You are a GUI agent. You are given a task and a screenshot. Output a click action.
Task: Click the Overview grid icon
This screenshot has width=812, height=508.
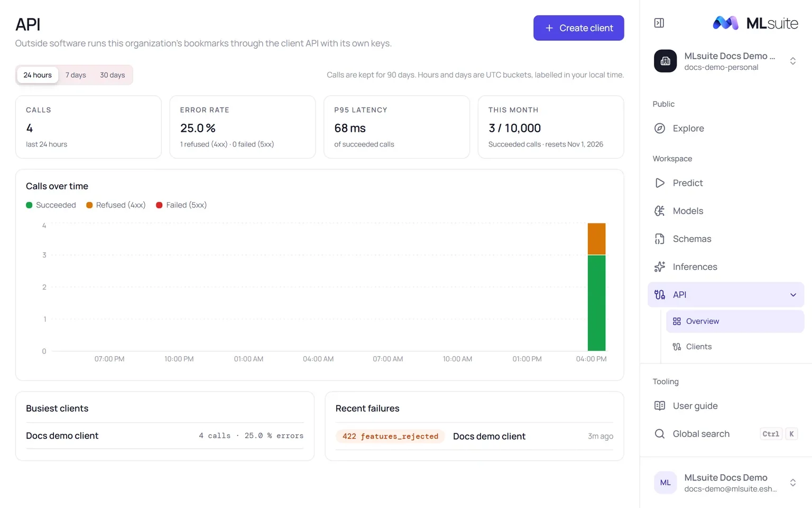[x=677, y=321]
